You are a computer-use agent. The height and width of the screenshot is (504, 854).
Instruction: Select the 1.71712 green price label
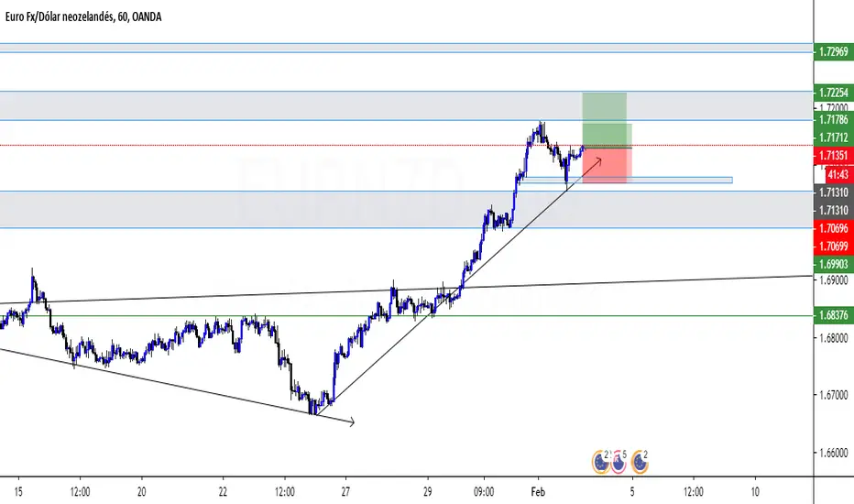point(833,137)
